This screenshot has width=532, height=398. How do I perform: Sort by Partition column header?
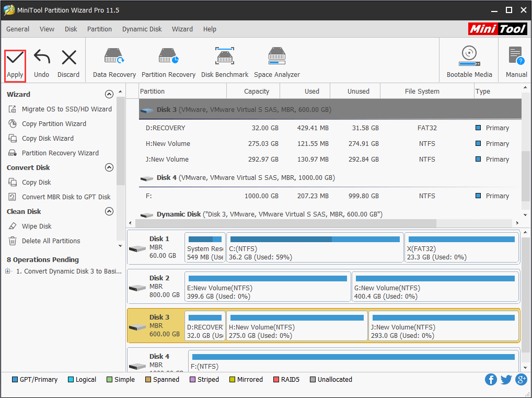pos(183,92)
